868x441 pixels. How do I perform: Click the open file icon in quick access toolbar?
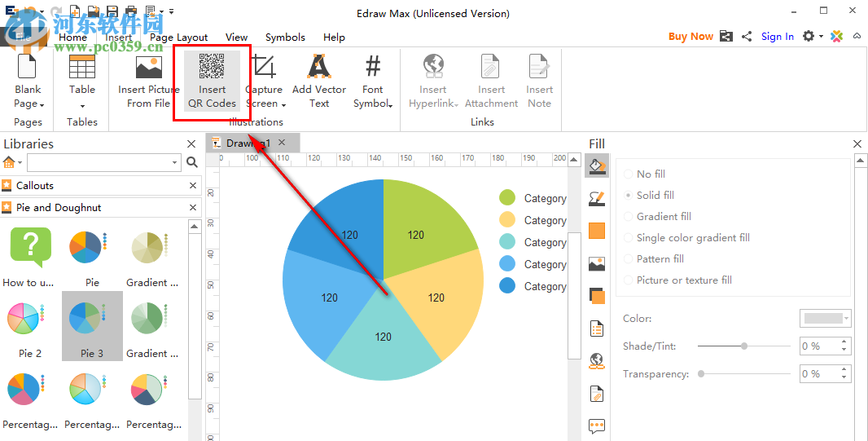94,11
